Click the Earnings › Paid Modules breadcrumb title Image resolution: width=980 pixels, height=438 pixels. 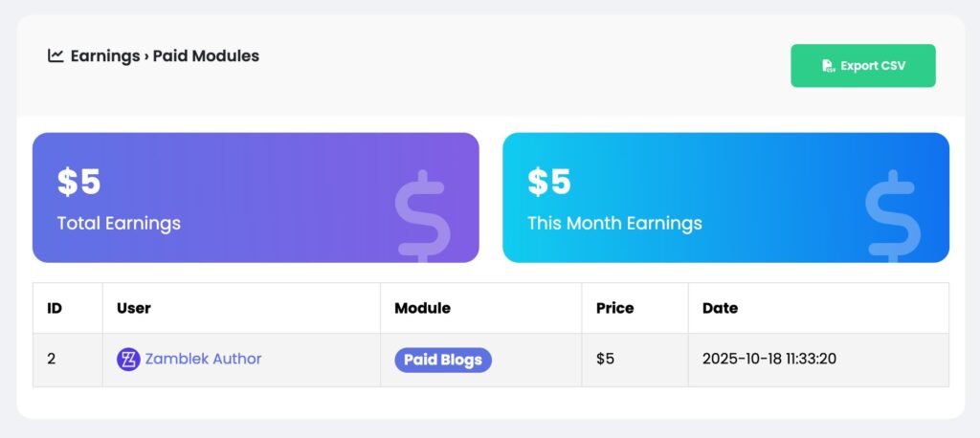coord(165,55)
